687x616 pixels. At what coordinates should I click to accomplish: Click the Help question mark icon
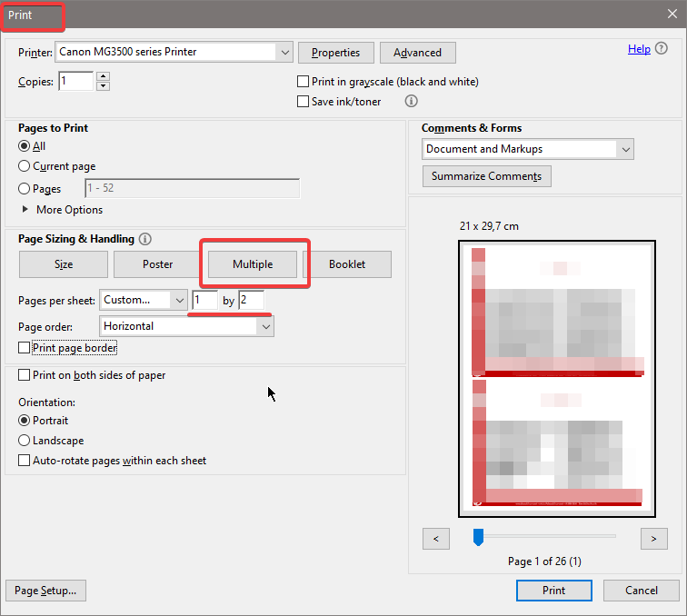pyautogui.click(x=662, y=48)
